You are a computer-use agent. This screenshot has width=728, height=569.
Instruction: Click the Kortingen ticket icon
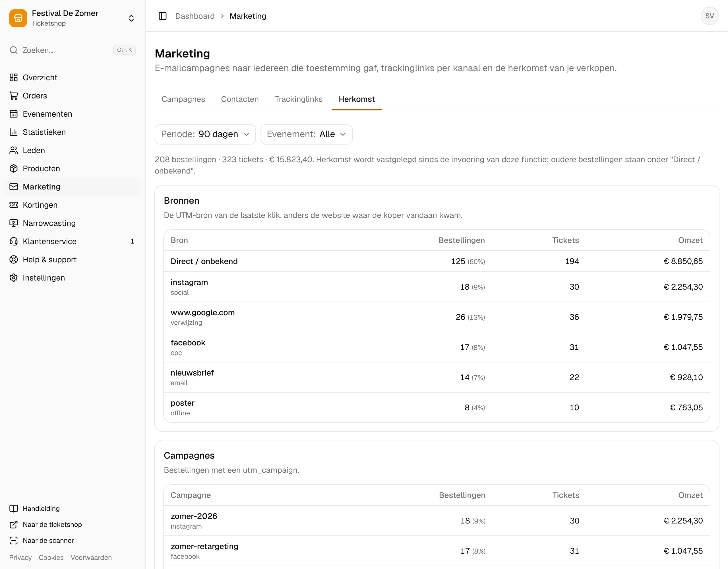14,205
